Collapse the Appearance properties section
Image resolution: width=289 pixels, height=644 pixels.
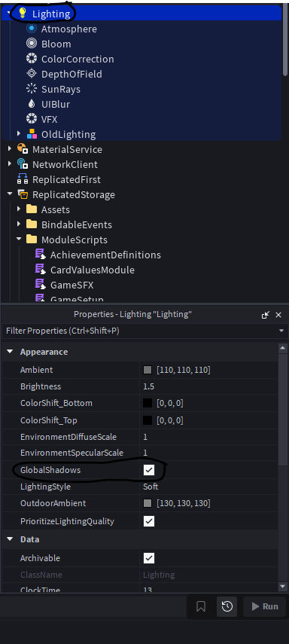10,352
